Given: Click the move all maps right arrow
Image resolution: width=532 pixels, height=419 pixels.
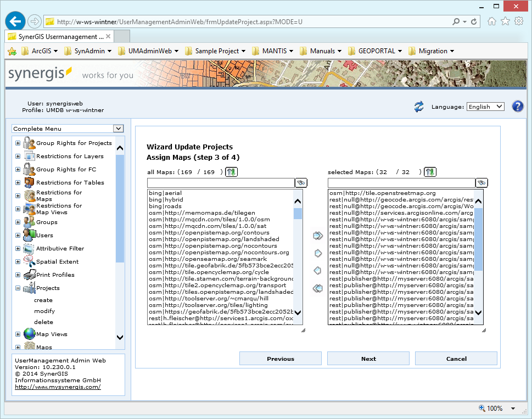Looking at the screenshot, I should click(317, 236).
